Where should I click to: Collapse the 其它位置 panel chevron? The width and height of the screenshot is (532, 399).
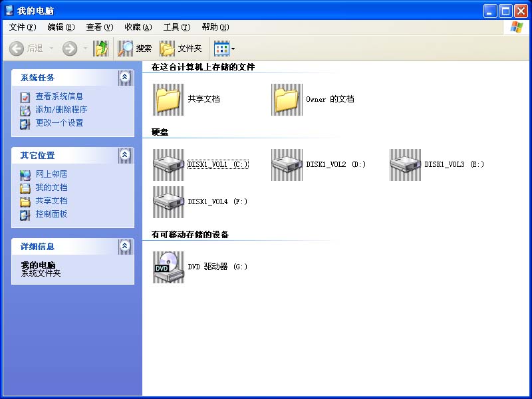[x=125, y=156]
